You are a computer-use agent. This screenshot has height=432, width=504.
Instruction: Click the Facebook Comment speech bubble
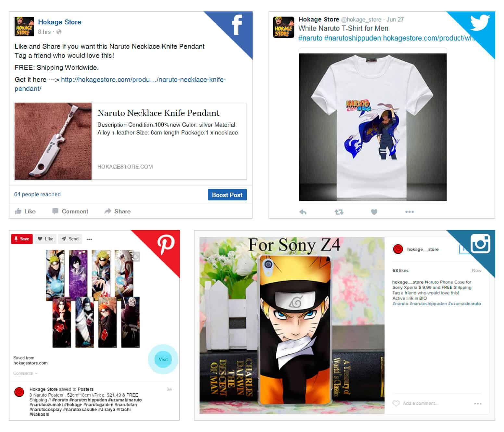56,211
